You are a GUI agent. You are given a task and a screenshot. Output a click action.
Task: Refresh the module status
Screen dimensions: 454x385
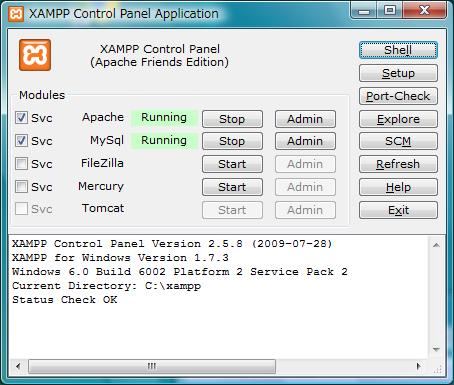(x=398, y=164)
